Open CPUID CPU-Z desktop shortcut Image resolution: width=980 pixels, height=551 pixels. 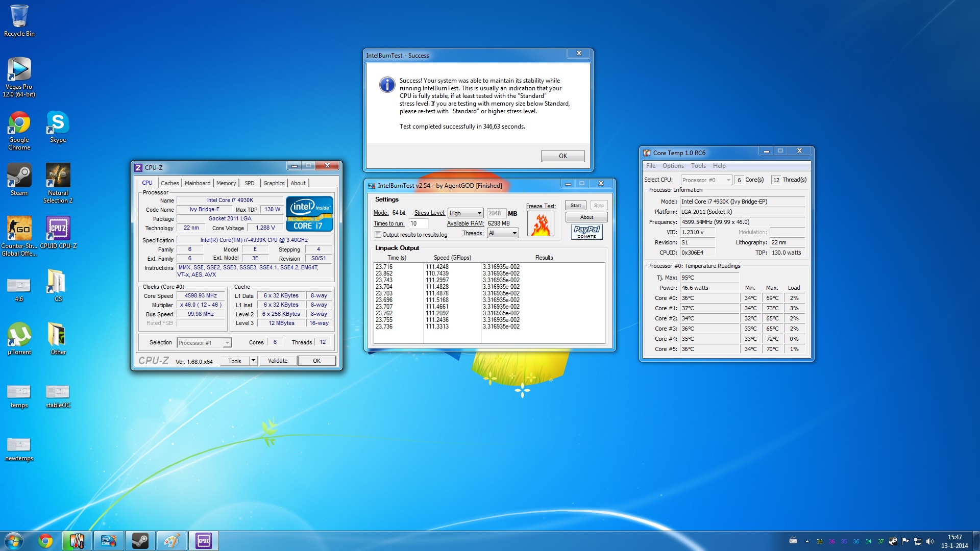pyautogui.click(x=58, y=233)
